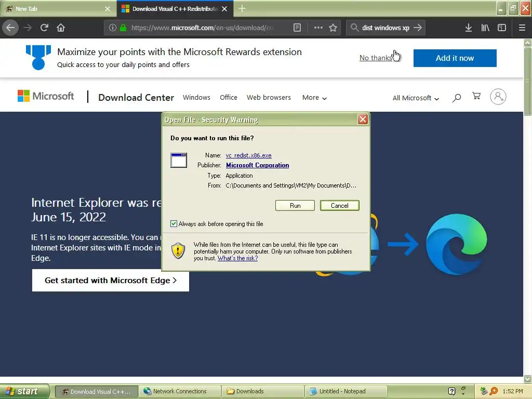The image size is (532, 399).
Task: Open the Windows Start menu
Action: pos(24,391)
